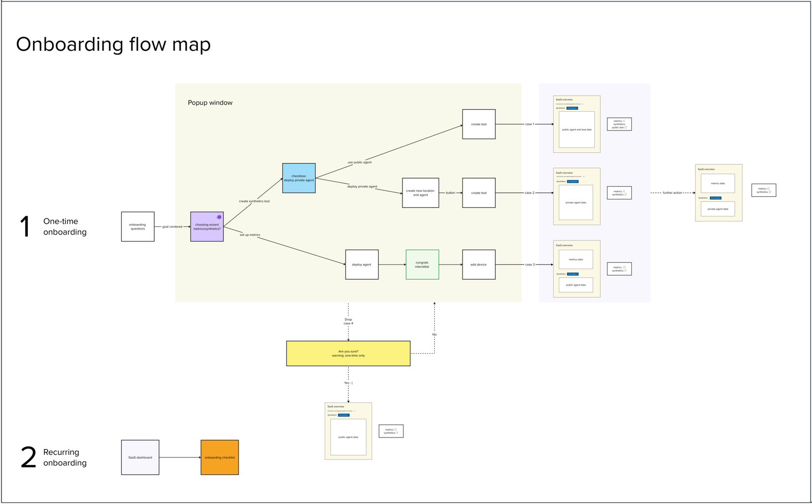This screenshot has width=812, height=504.
Task: Select the blue 'checkbox: deploy private agent' node
Action: [299, 178]
